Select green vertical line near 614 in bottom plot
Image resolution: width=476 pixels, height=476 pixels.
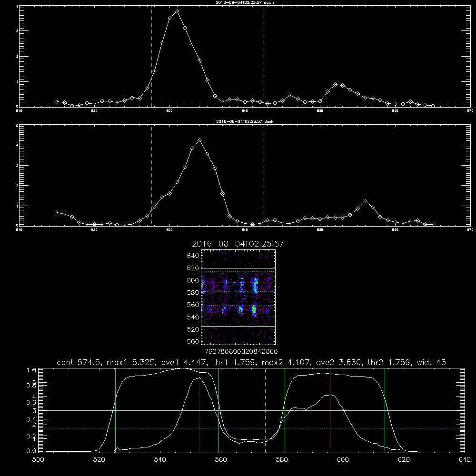click(x=385, y=410)
